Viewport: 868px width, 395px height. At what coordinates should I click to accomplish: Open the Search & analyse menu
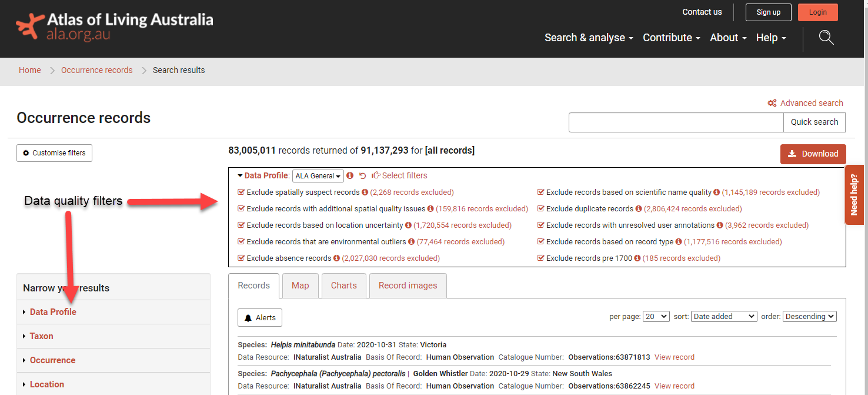pyautogui.click(x=589, y=38)
